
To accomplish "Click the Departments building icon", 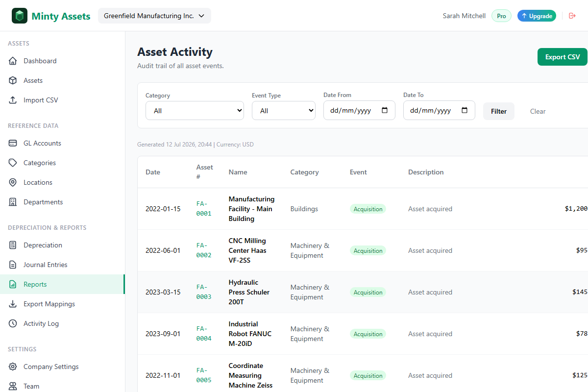I will (13, 202).
